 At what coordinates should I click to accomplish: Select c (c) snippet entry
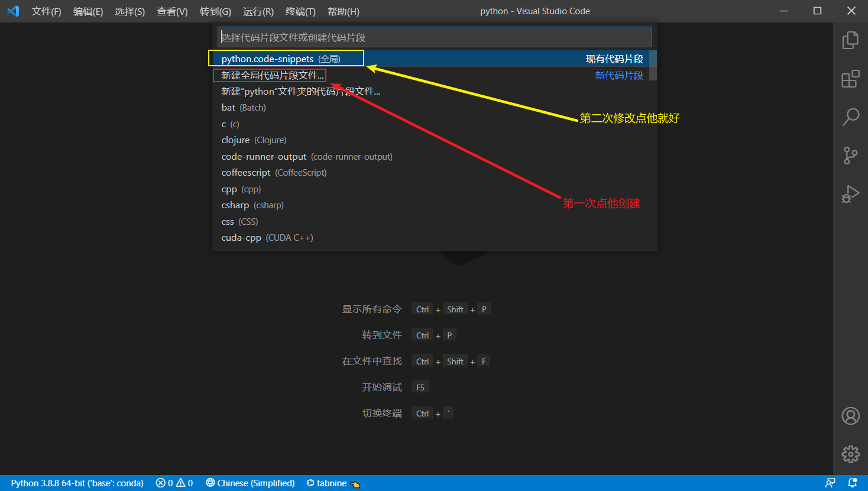(430, 124)
